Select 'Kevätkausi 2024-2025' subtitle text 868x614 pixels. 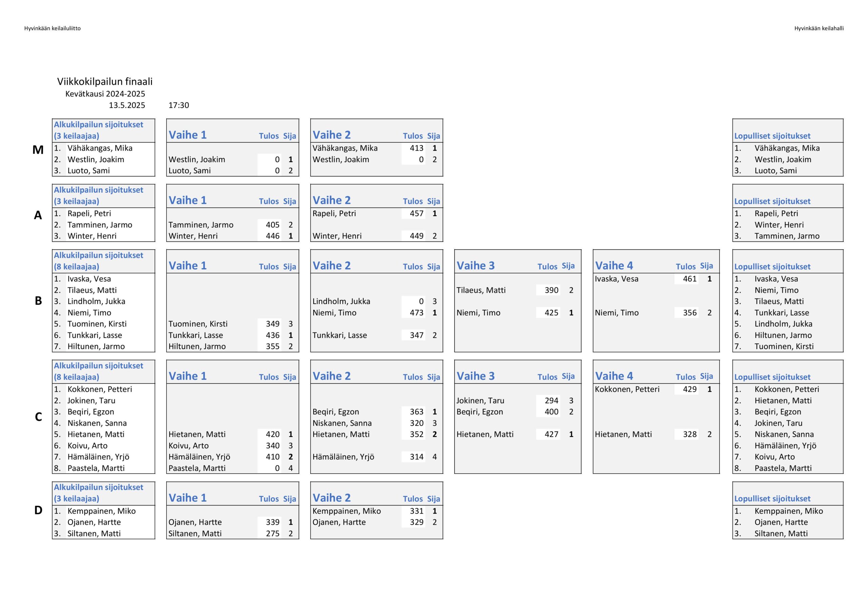(x=105, y=94)
